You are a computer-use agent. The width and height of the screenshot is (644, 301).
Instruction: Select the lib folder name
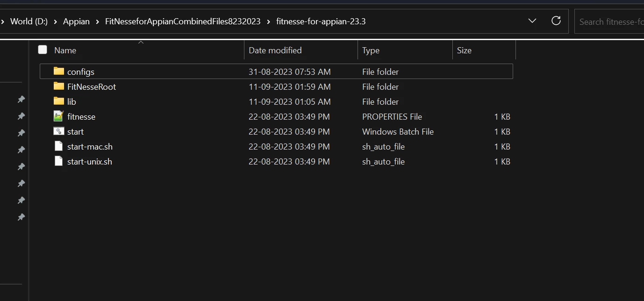click(x=72, y=102)
